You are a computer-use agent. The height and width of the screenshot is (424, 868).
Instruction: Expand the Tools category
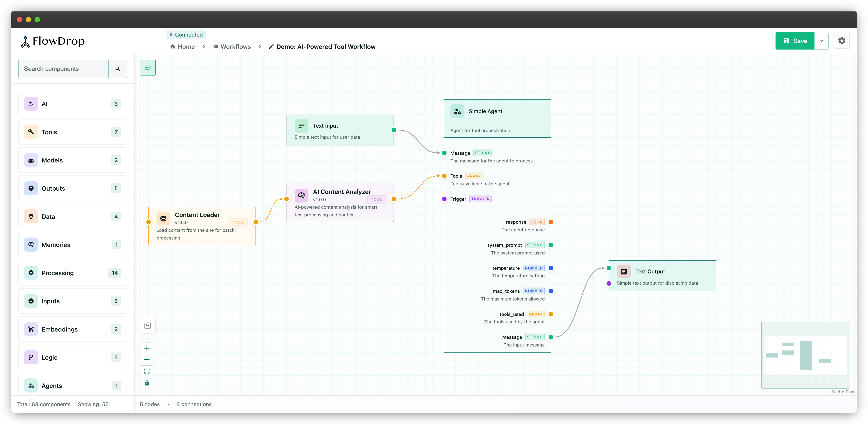(72, 132)
